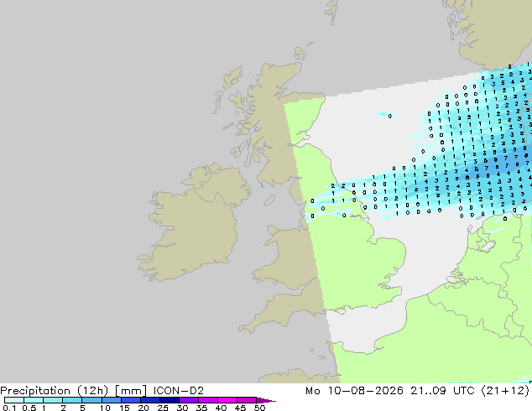Select the 30–35 mm purple legend swatch
This screenshot has width=532, height=411.
(189, 400)
